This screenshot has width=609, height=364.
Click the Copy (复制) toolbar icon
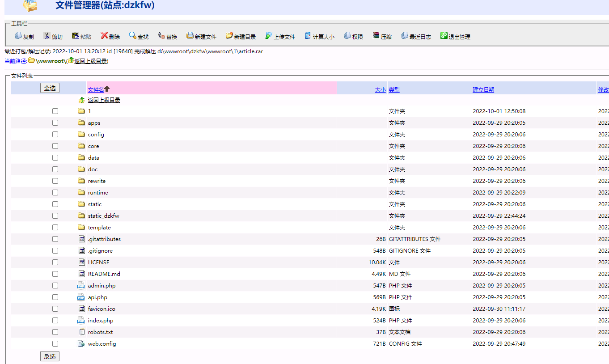(x=18, y=36)
